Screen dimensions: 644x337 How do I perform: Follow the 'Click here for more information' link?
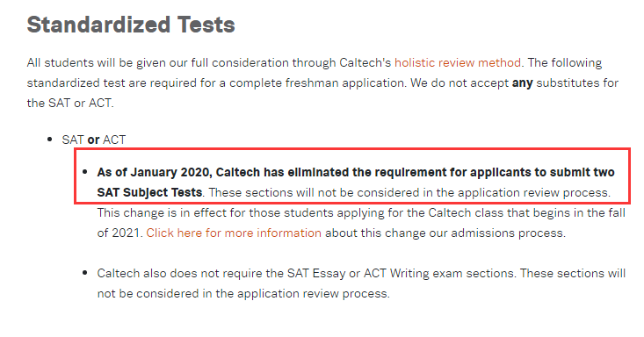[234, 233]
